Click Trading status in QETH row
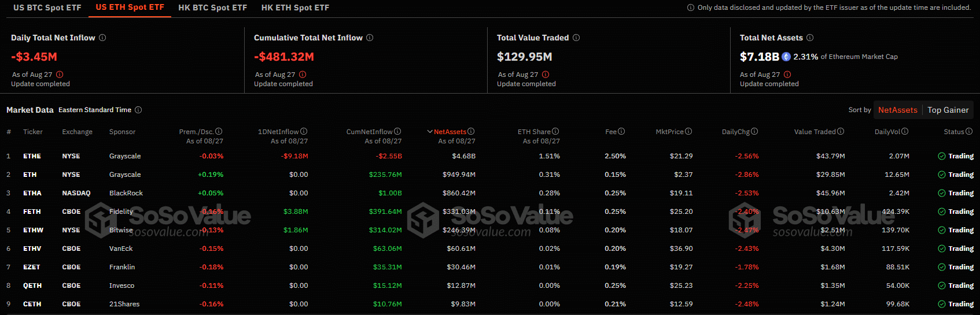 click(x=956, y=286)
